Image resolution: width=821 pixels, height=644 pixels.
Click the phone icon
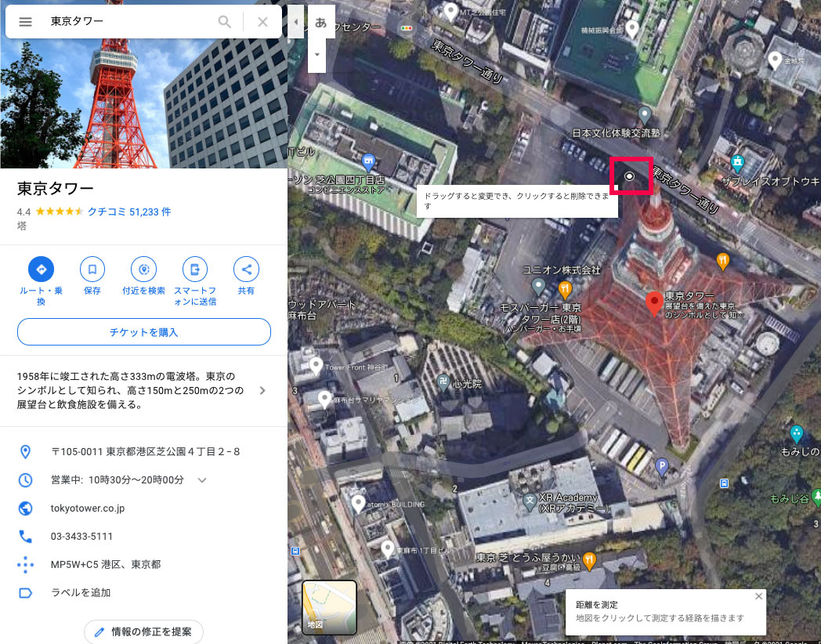click(25, 536)
